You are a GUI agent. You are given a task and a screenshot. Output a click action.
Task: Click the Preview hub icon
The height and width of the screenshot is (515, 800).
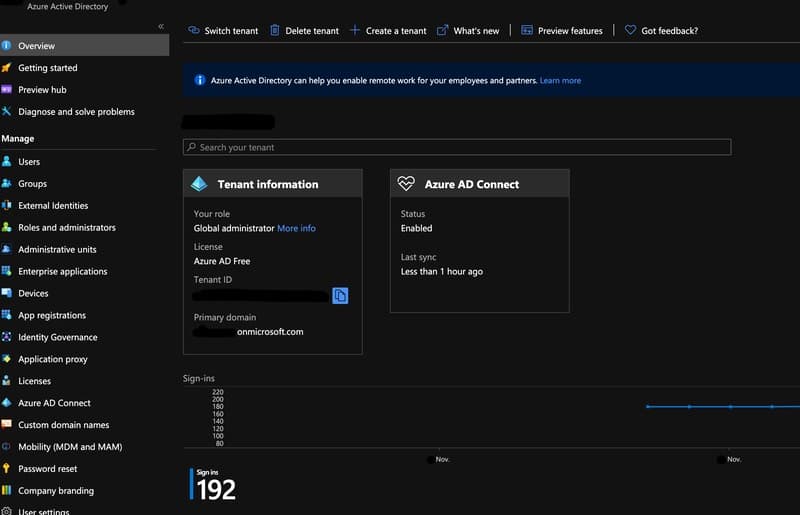click(6, 89)
